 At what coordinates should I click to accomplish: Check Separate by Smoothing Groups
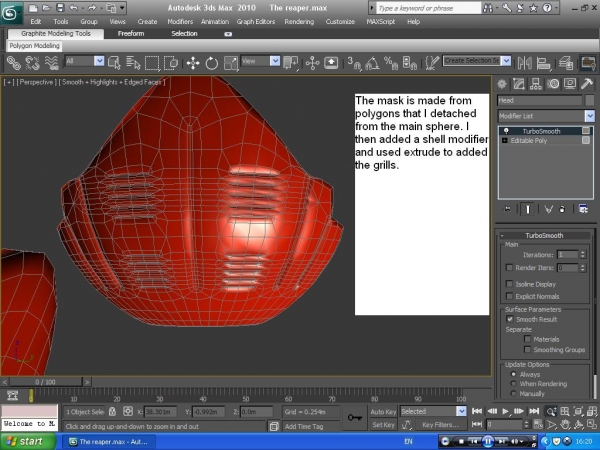tap(528, 349)
